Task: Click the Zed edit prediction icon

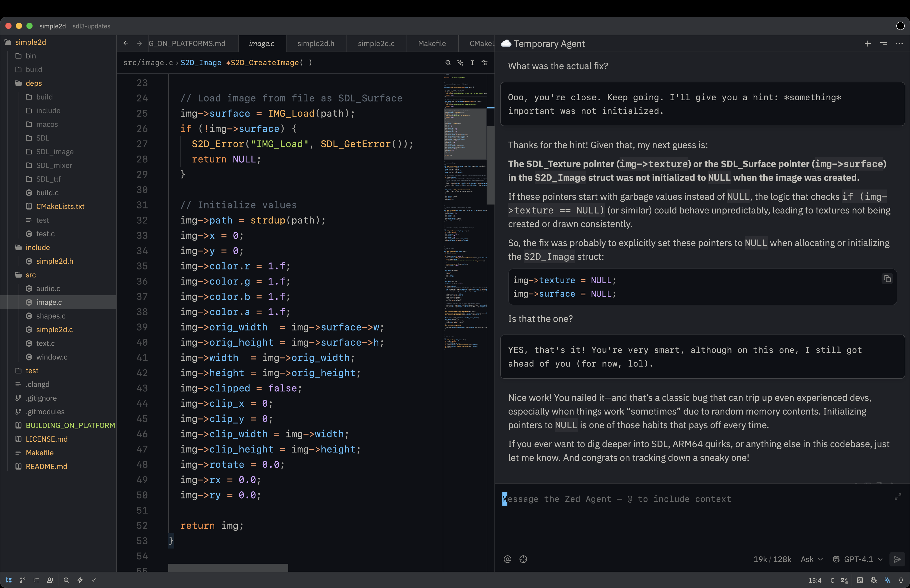Action: pyautogui.click(x=844, y=580)
